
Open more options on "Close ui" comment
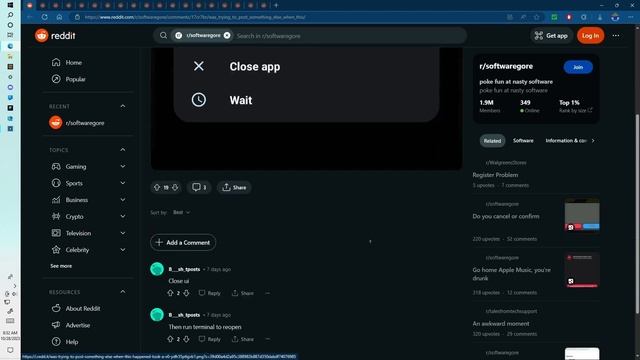(267, 293)
